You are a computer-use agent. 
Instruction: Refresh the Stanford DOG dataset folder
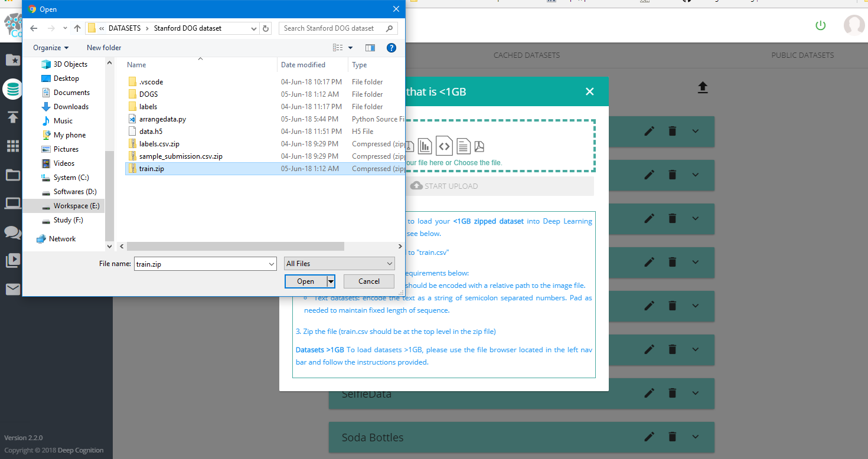click(x=266, y=28)
